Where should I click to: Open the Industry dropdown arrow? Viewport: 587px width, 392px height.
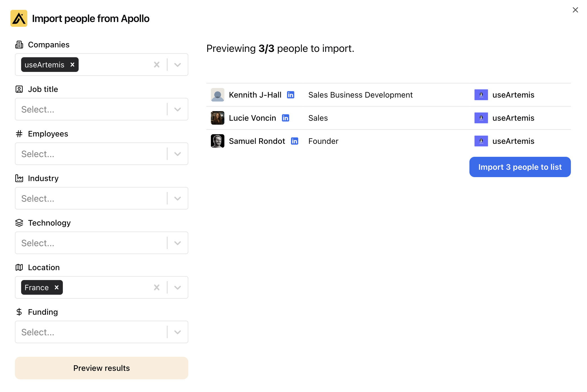178,198
